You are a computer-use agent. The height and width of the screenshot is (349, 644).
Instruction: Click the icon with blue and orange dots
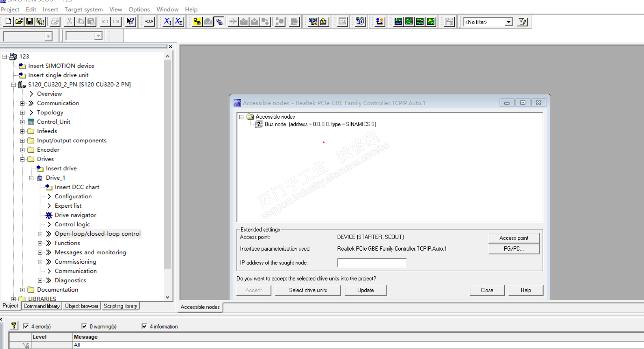coord(380,22)
